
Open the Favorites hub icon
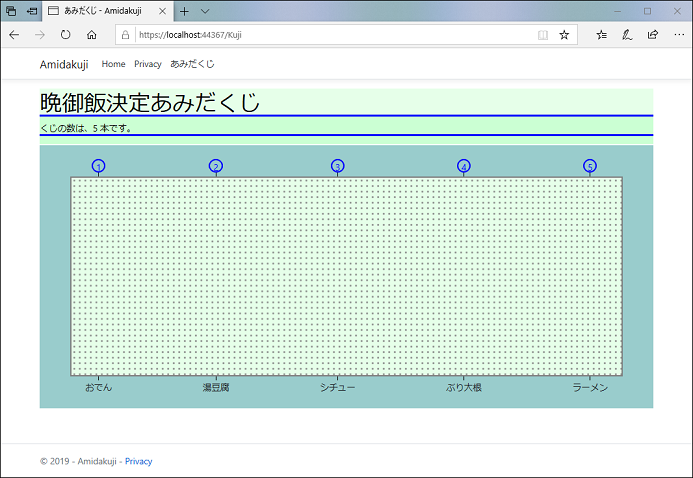601,35
